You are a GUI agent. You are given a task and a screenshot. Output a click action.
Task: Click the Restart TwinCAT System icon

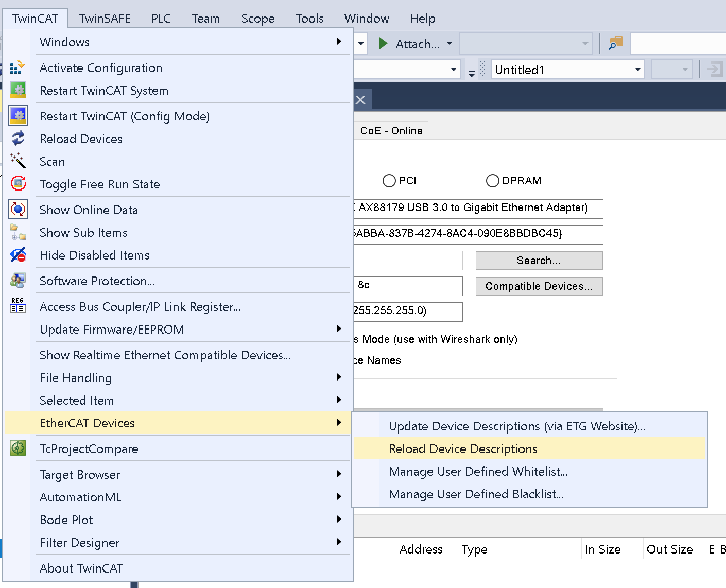coord(18,90)
